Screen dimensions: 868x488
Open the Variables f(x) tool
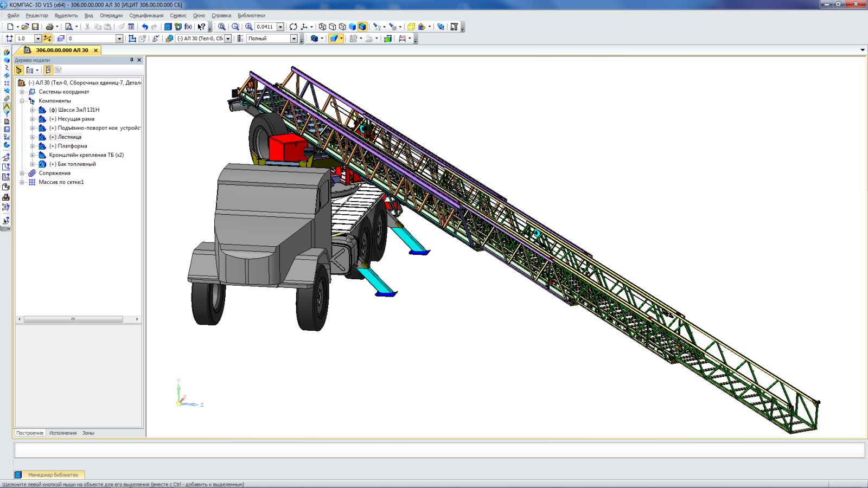[188, 27]
